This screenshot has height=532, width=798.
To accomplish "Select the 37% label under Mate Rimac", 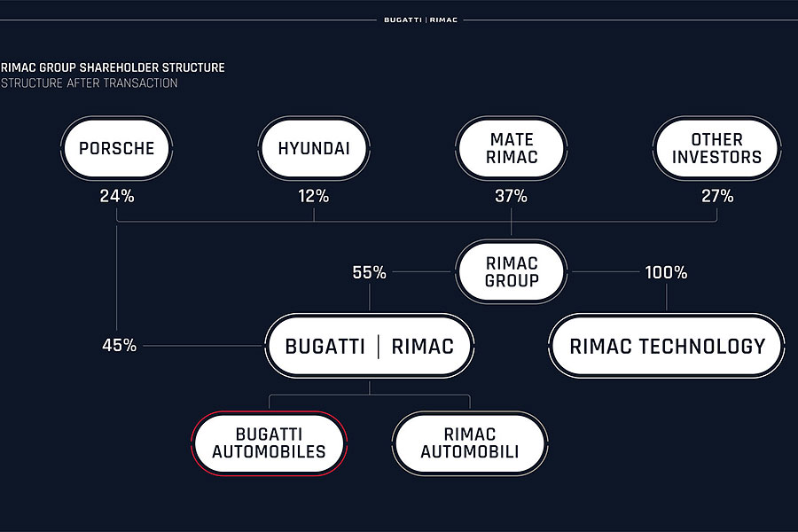I will 511,197.
